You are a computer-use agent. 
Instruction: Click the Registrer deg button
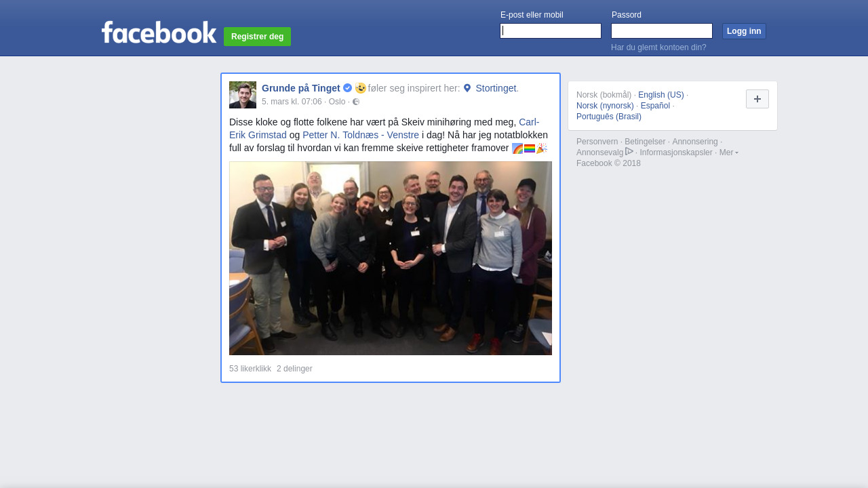pyautogui.click(x=257, y=37)
